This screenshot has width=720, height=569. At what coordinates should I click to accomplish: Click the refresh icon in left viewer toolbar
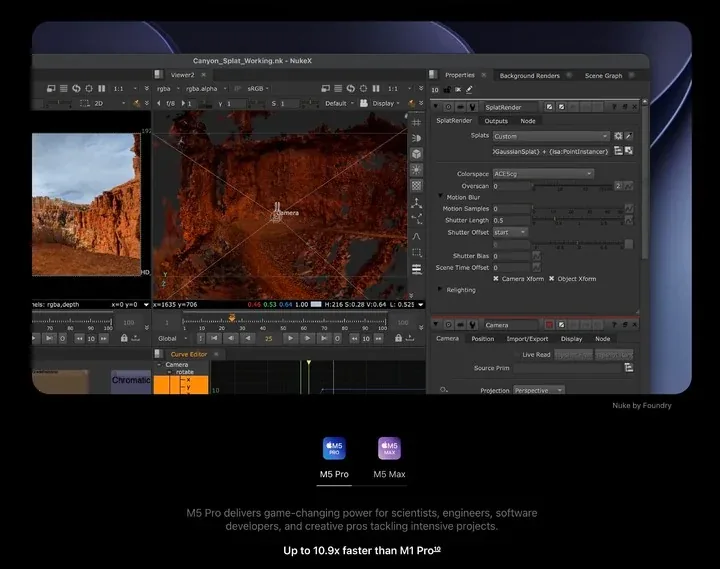click(x=76, y=88)
